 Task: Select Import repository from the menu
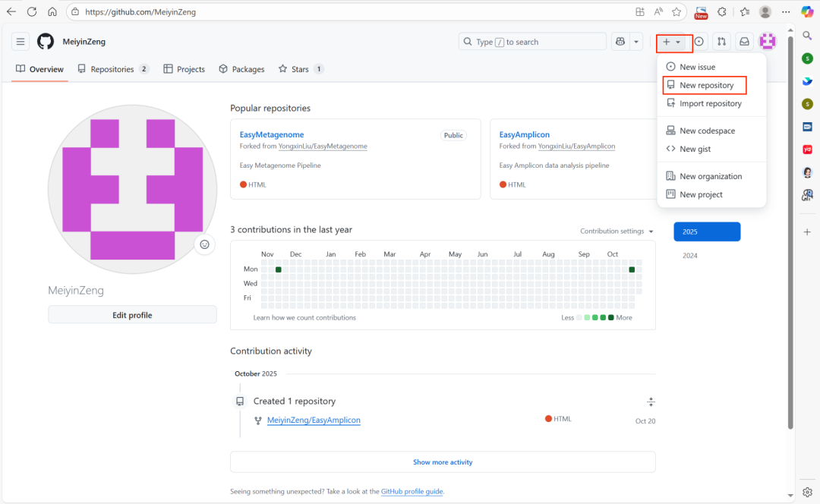pyautogui.click(x=711, y=103)
